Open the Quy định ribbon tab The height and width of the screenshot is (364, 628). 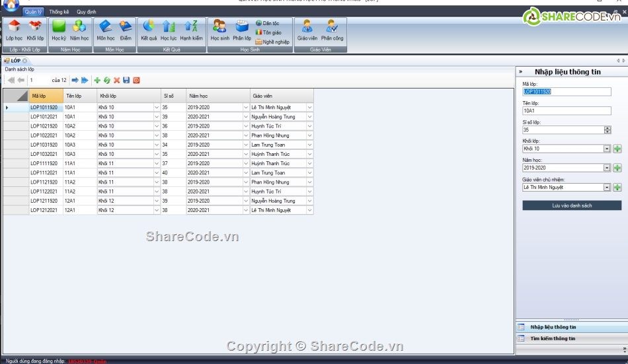[86, 12]
